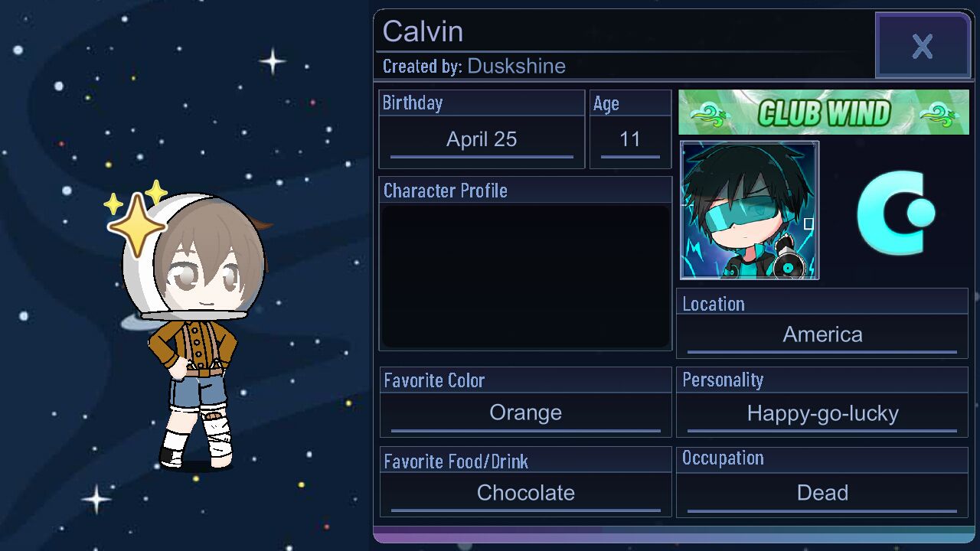The width and height of the screenshot is (980, 551).
Task: Click the cyan C club emblem
Action: [896, 213]
